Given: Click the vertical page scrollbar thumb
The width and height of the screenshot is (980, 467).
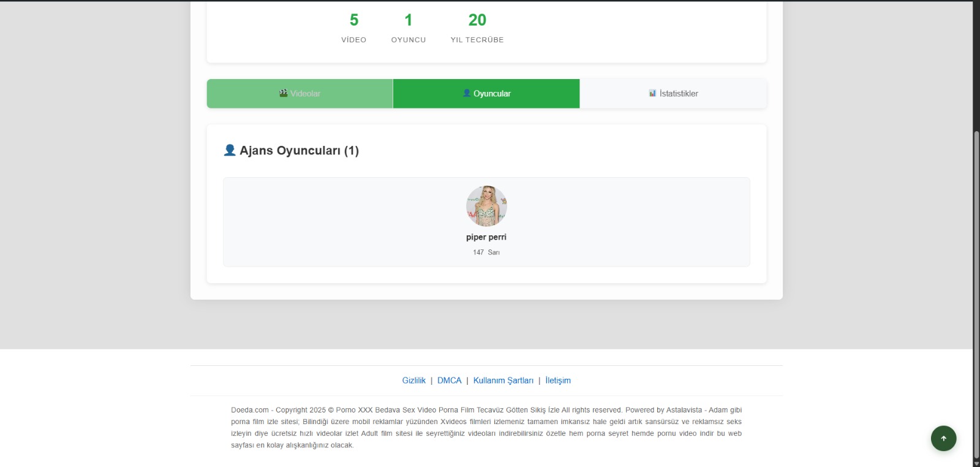Looking at the screenshot, I should pos(976,294).
